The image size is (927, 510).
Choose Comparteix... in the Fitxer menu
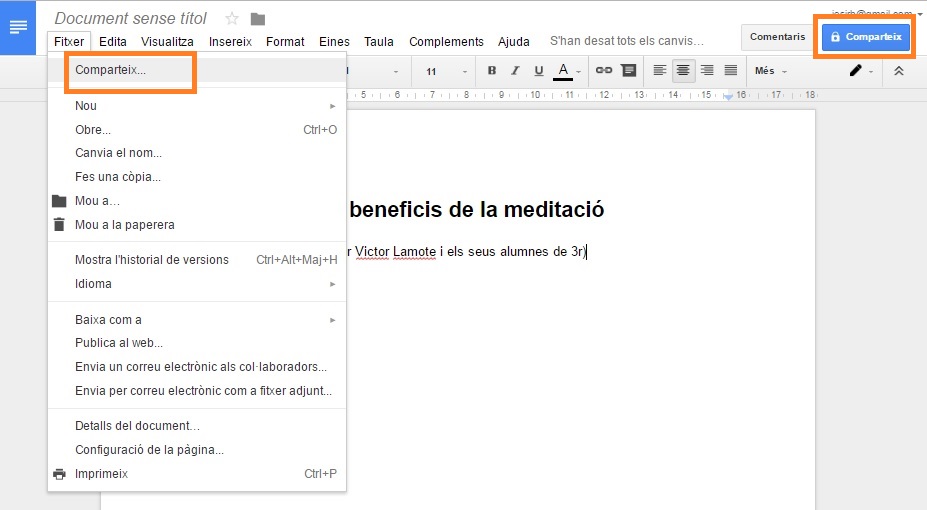tap(197, 70)
